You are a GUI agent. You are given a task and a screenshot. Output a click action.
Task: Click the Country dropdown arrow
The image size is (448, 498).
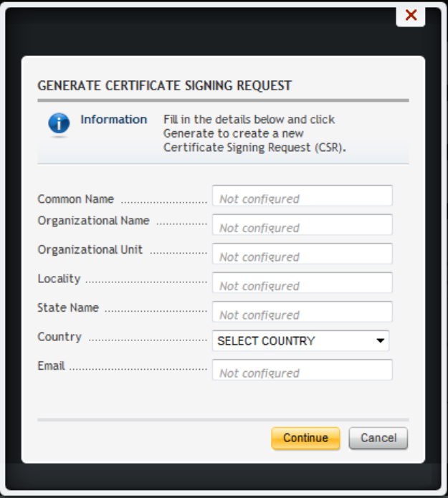pos(380,341)
